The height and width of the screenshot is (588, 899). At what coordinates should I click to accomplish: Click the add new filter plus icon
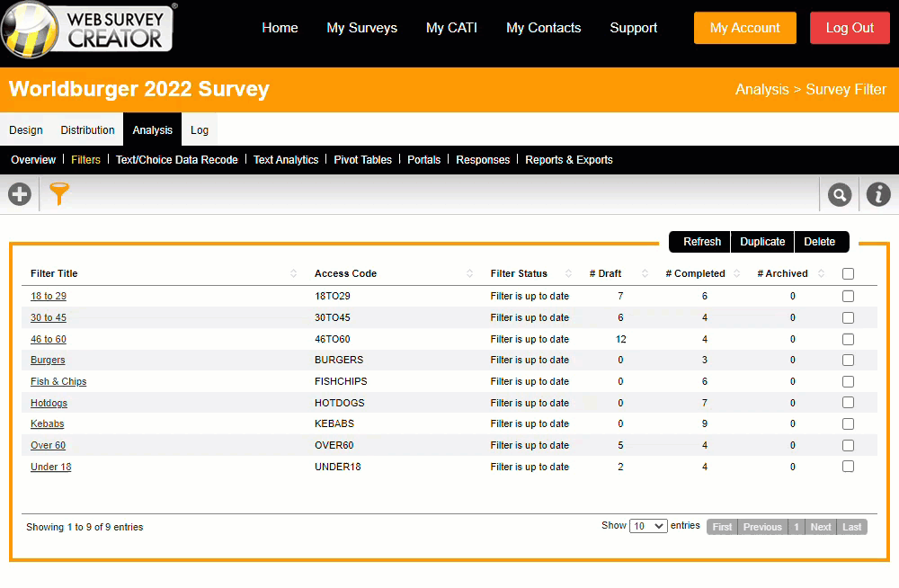coord(19,194)
